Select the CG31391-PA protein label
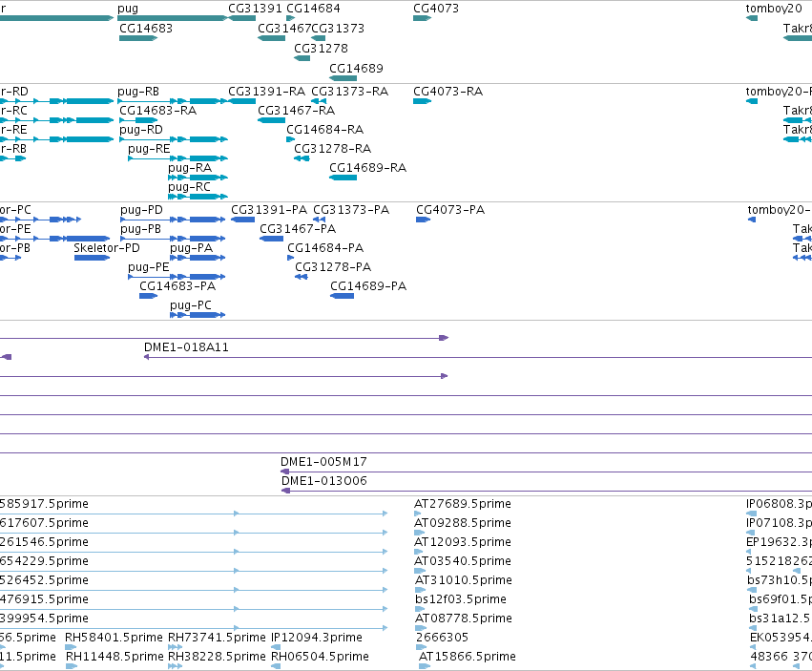Viewport: 812px width, 671px height. tap(269, 210)
